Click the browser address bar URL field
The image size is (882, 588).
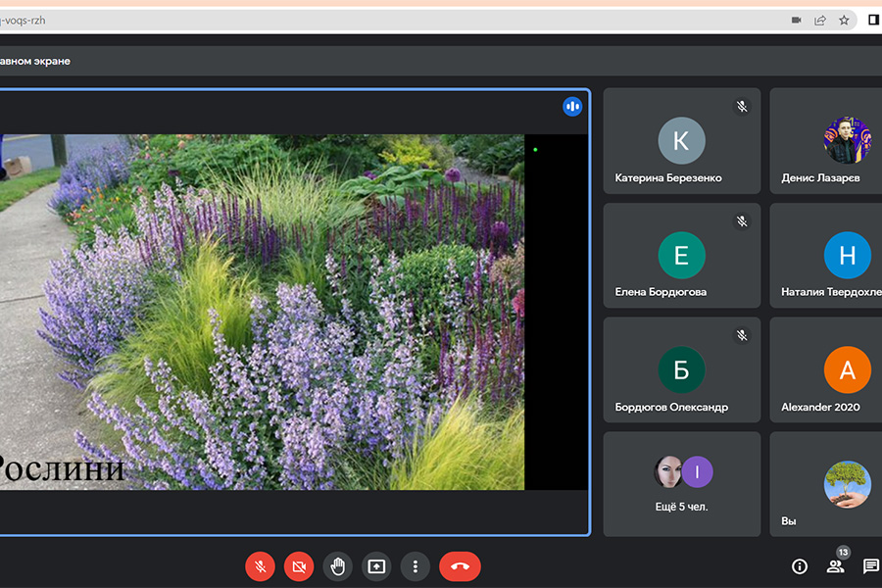[392, 20]
